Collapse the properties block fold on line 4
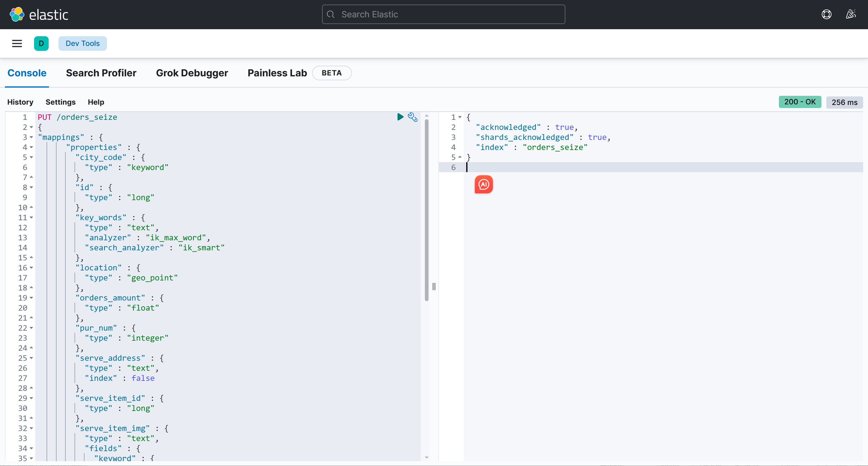868x466 pixels. pos(31,147)
